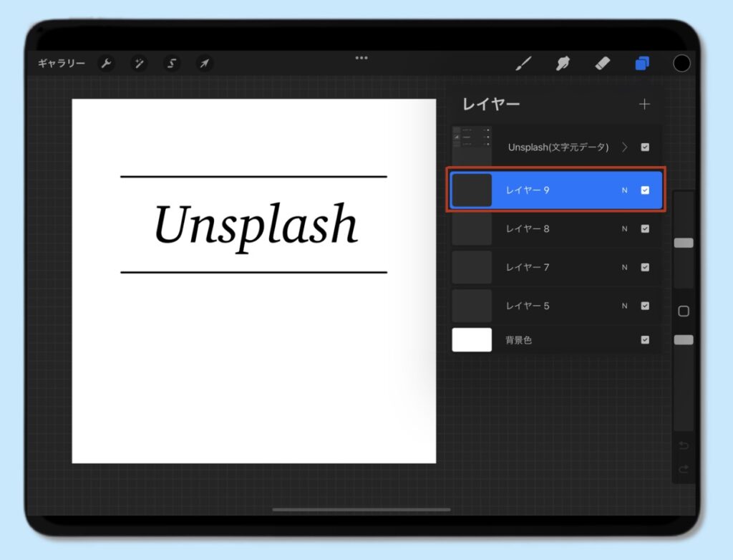Tap the レイヤー 9 thumbnail

(472, 190)
